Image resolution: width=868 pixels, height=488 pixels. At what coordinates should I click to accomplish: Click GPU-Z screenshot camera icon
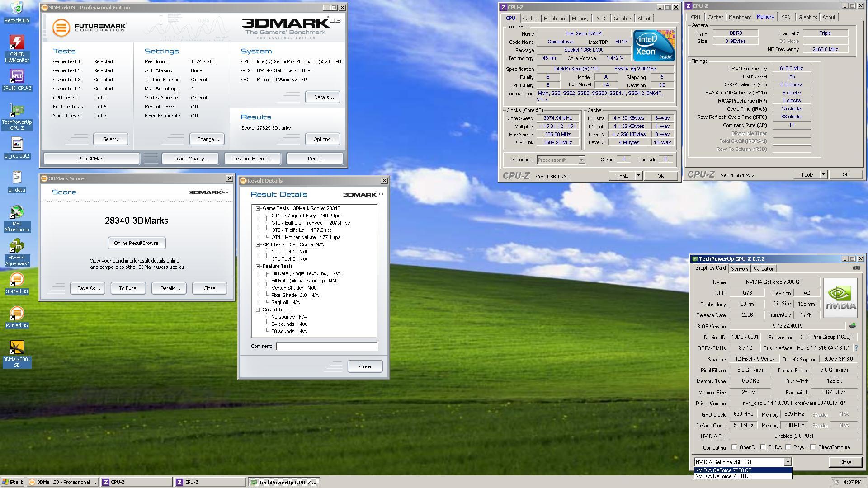[x=856, y=268]
